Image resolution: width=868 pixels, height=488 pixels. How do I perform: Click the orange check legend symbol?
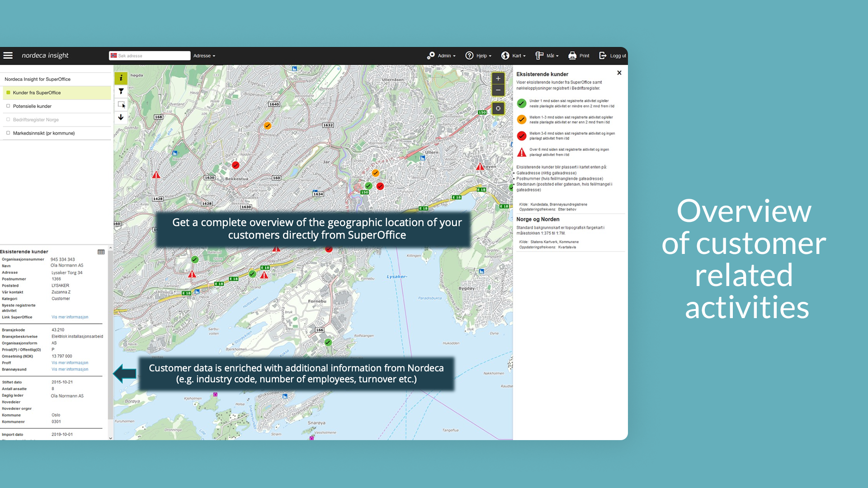(521, 120)
